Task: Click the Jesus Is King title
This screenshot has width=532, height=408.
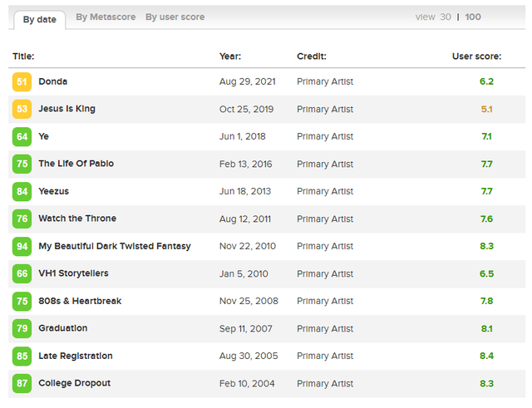Action: pyautogui.click(x=66, y=109)
